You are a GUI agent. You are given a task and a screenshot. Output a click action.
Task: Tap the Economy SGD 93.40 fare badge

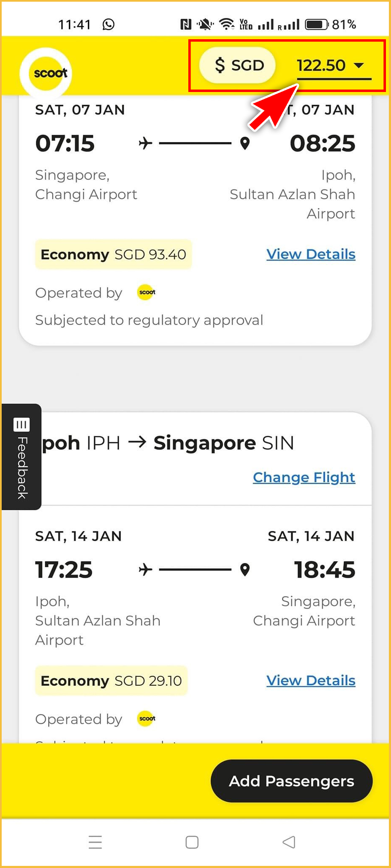coord(113,254)
